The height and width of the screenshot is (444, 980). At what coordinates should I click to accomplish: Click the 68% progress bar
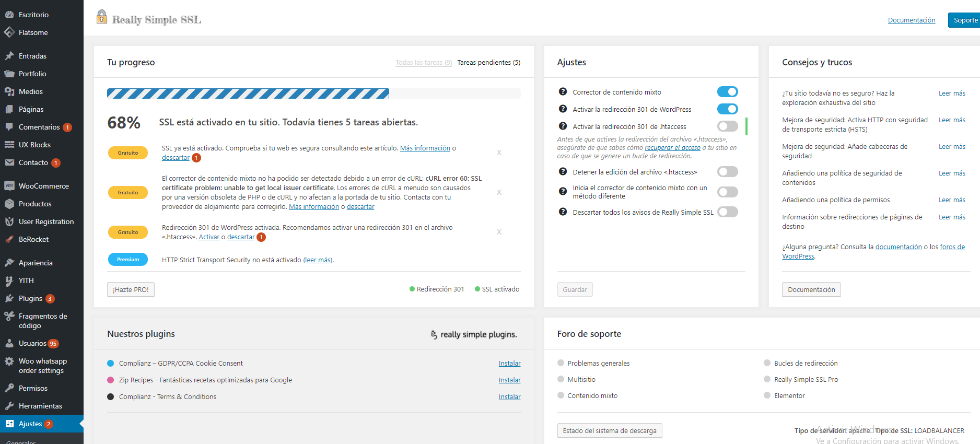(x=313, y=94)
